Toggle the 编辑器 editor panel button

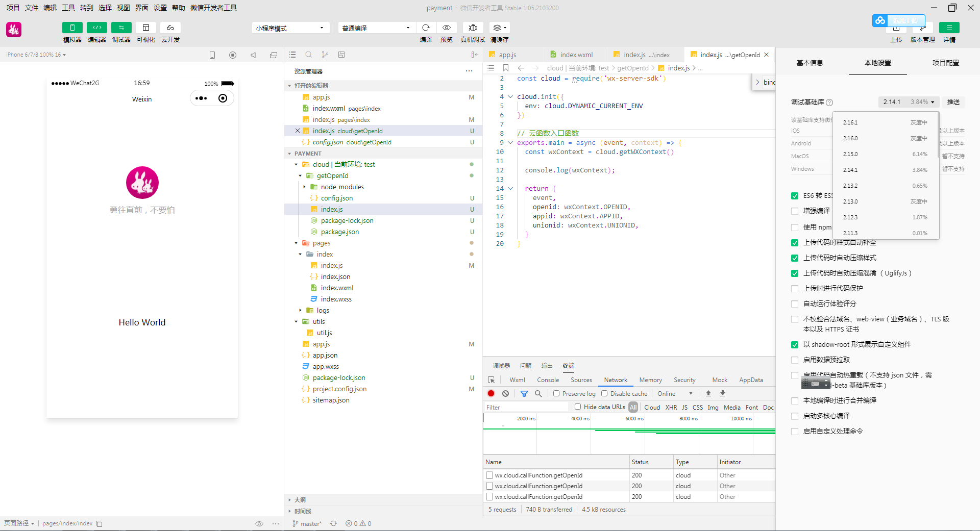(x=96, y=28)
